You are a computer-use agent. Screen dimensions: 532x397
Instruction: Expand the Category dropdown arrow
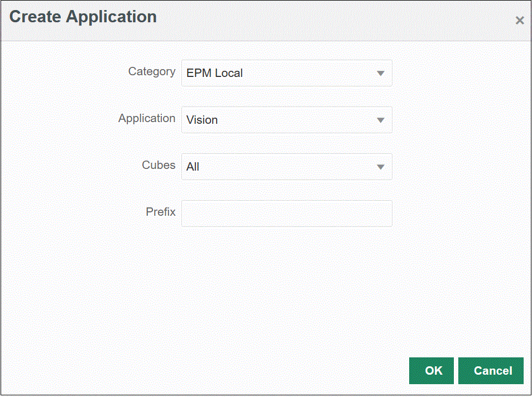click(x=380, y=73)
